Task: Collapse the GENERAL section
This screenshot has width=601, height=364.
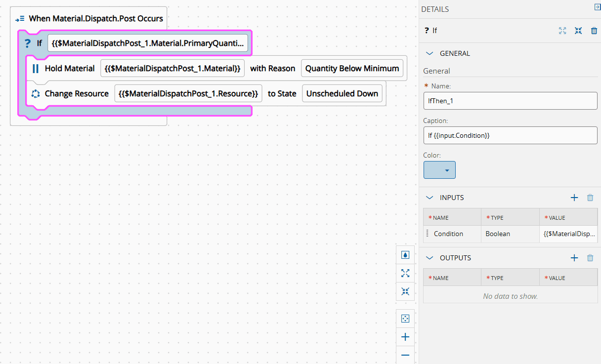Action: [x=429, y=53]
